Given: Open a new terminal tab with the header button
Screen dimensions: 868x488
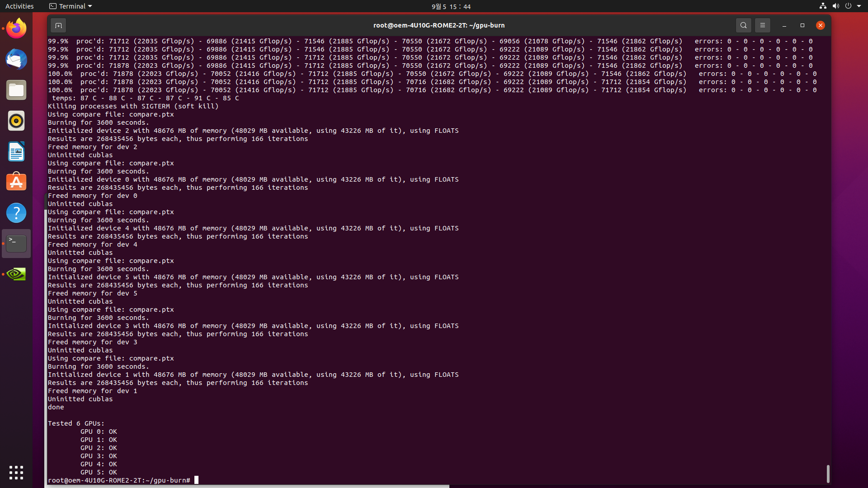Looking at the screenshot, I should (x=58, y=25).
